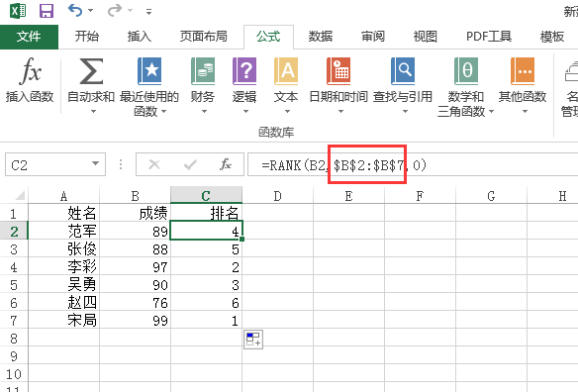Open the 模板 tab

pyautogui.click(x=552, y=37)
